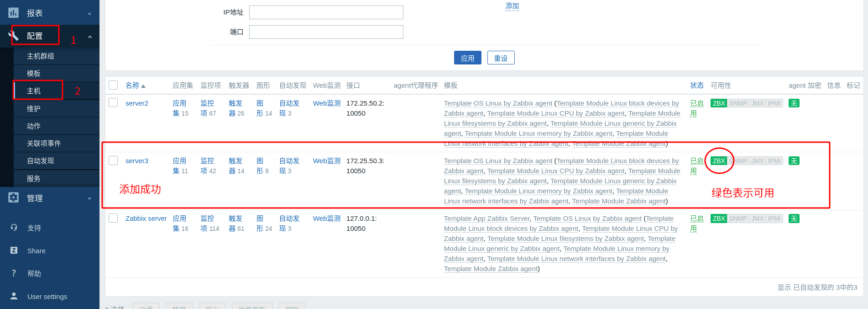Click the SNMP badge in Zabbix server row
The height and width of the screenshot is (309, 868).
[738, 218]
